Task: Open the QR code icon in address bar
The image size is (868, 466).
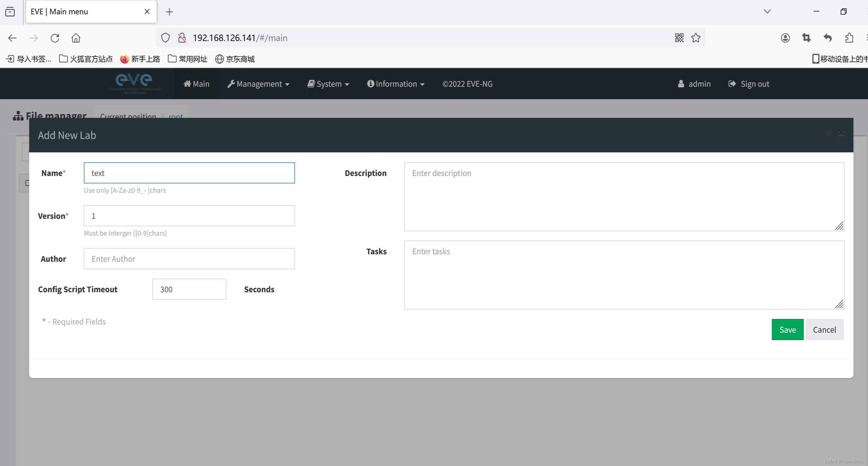Action: point(679,38)
